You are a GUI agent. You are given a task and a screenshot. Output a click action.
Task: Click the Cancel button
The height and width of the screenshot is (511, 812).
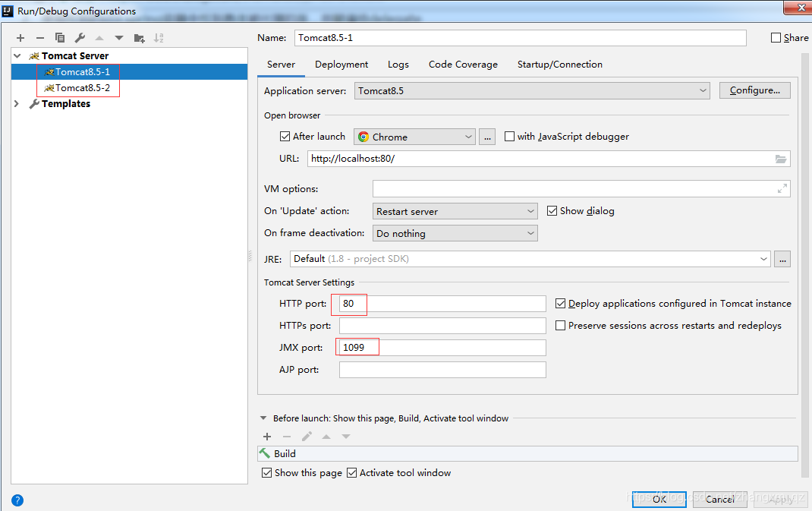click(x=720, y=499)
